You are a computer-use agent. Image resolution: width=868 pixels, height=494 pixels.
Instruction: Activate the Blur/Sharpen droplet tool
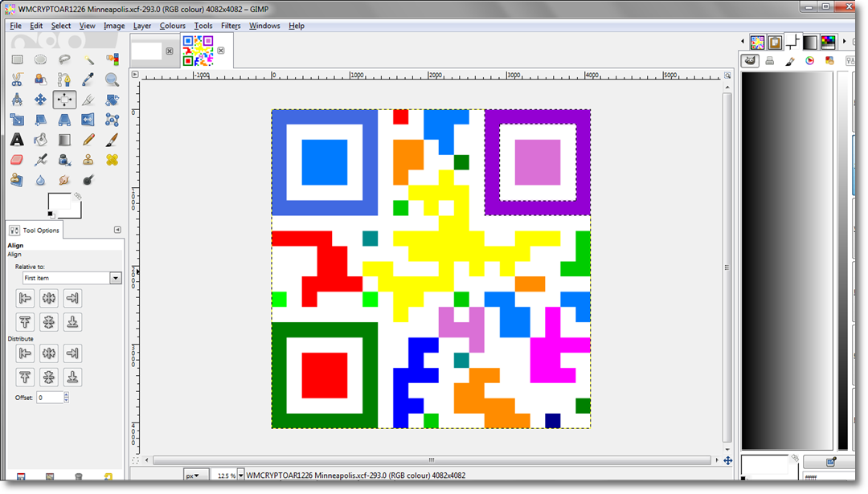pos(40,180)
